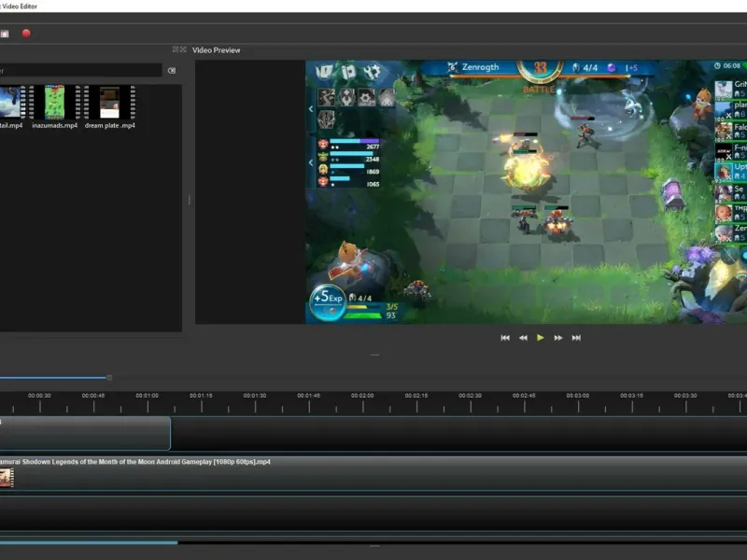Jump to end with the skip-forward button
Image resolution: width=747 pixels, height=560 pixels.
coord(576,338)
